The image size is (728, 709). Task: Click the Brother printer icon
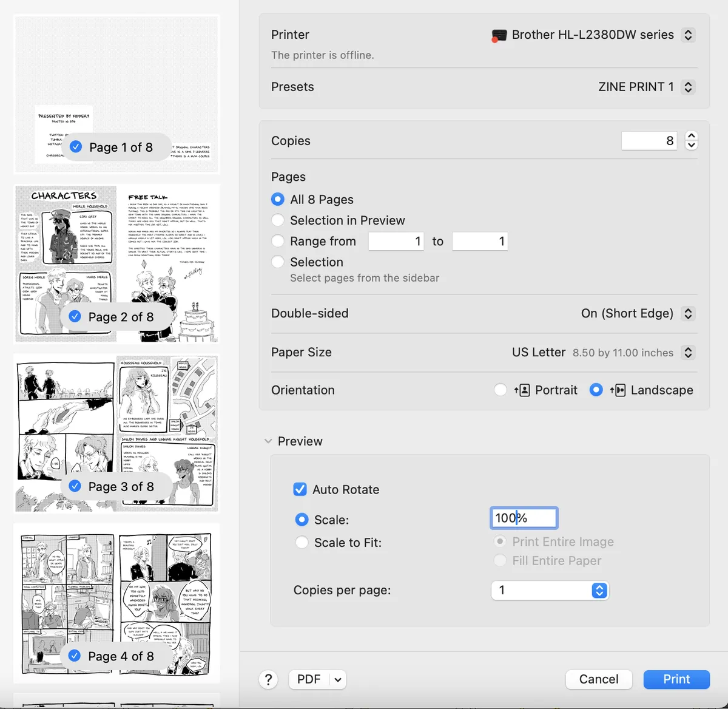(x=499, y=36)
